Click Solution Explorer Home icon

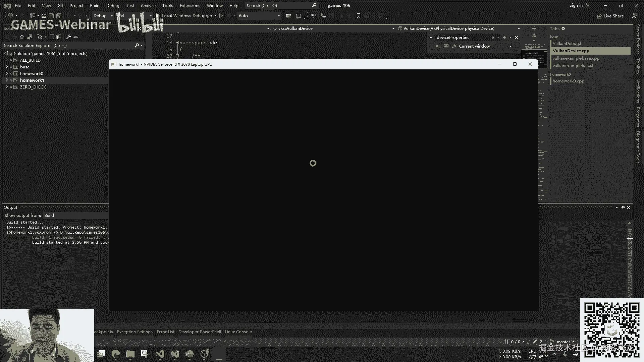tap(22, 37)
